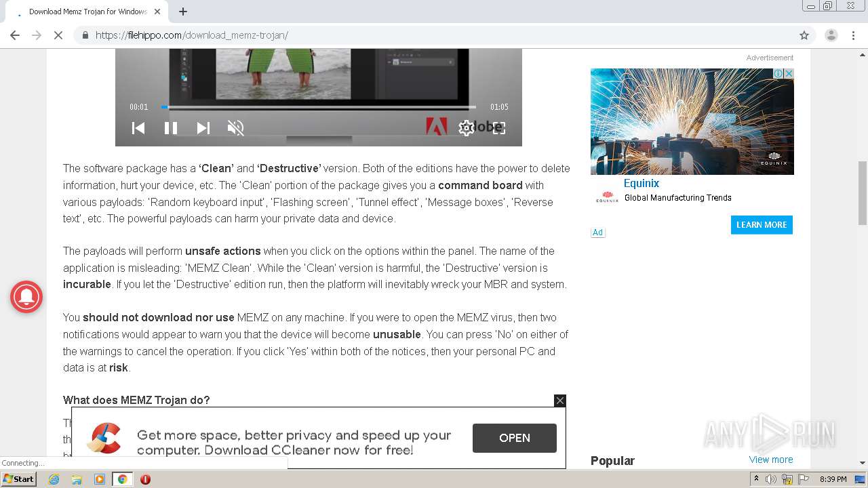Image resolution: width=868 pixels, height=488 pixels.
Task: Unmute the video sound
Action: pyautogui.click(x=235, y=127)
